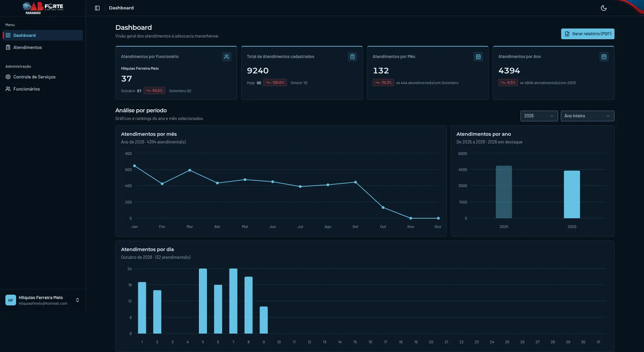Click the -100.0% trend badge
The width and height of the screenshot is (644, 352).
(x=275, y=83)
